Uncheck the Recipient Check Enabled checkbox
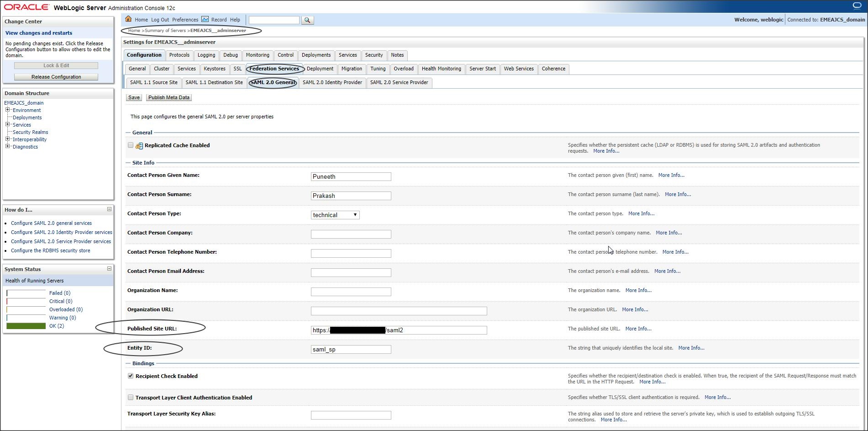The height and width of the screenshot is (431, 868). click(131, 376)
